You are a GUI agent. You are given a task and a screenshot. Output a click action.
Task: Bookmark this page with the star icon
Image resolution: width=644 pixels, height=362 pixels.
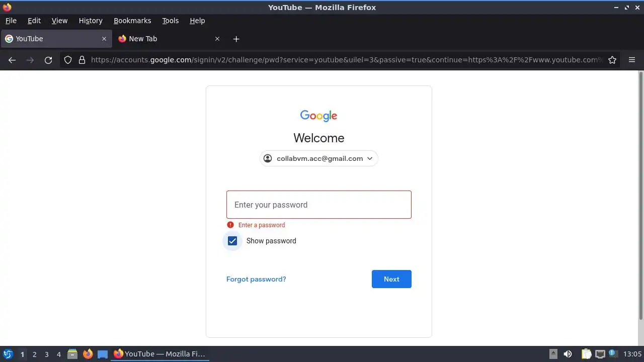(612, 60)
